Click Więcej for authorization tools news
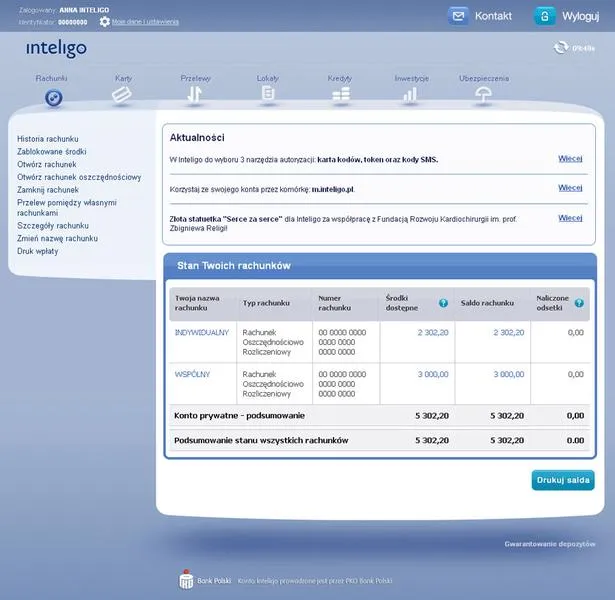Image resolution: width=615 pixels, height=600 pixels. coord(570,158)
